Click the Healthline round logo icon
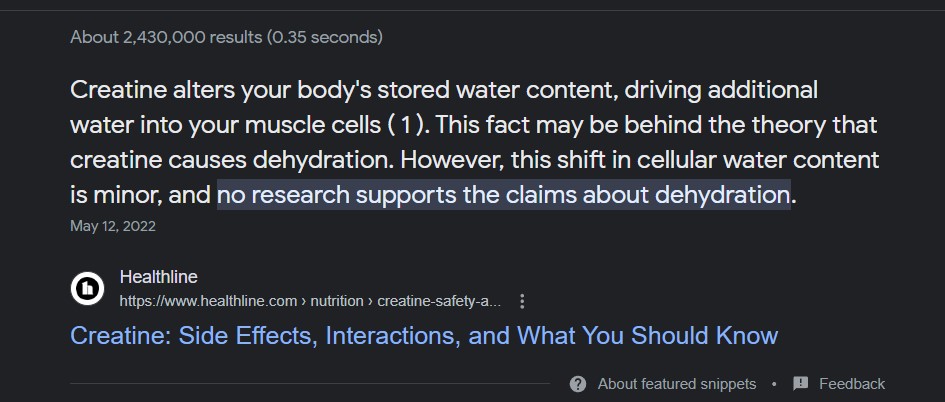This screenshot has width=945, height=402. [x=88, y=289]
